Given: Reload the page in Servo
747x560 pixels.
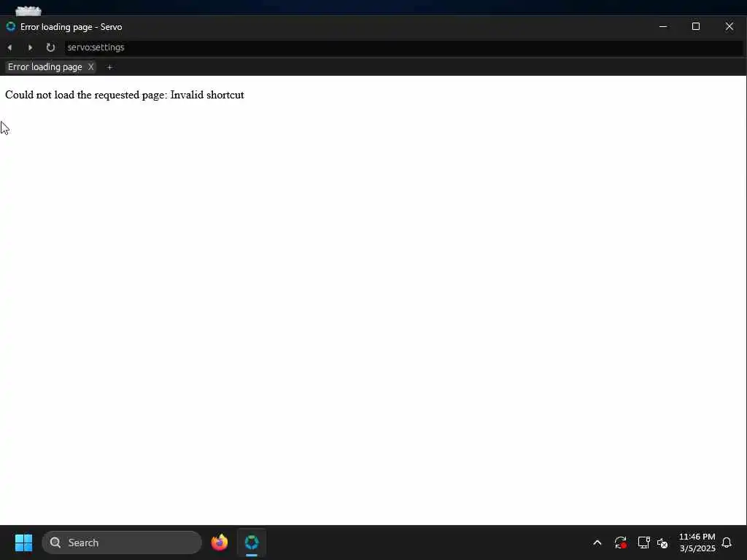Looking at the screenshot, I should (x=50, y=47).
